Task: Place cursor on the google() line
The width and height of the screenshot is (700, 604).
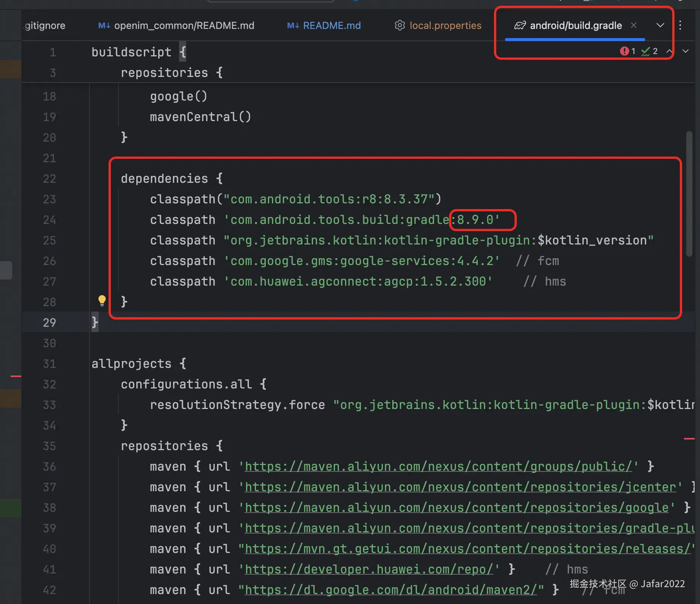Action: coord(179,96)
